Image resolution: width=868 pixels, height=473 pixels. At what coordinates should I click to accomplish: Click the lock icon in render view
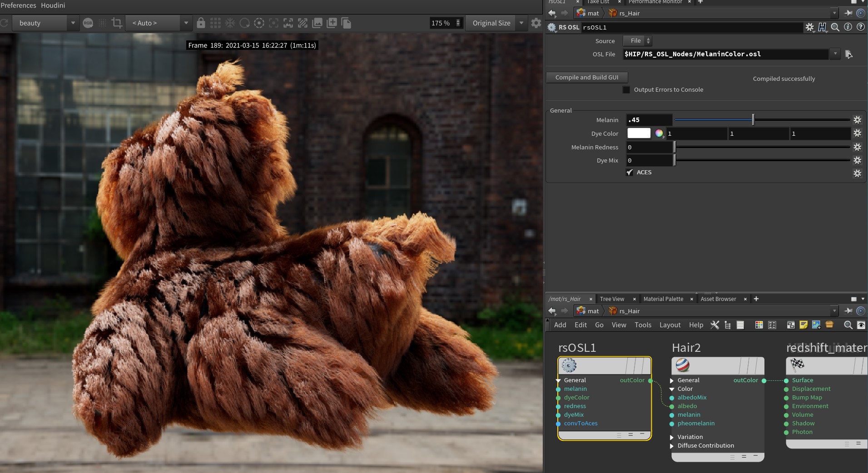tap(201, 23)
